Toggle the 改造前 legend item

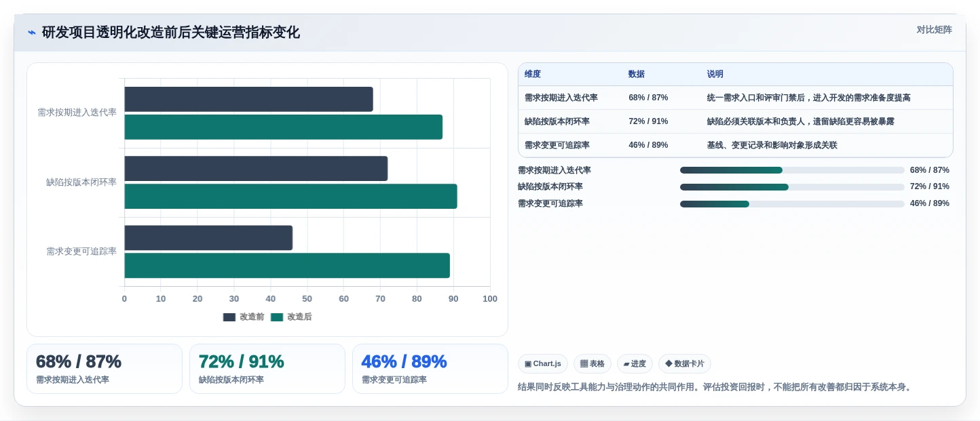pyautogui.click(x=244, y=317)
